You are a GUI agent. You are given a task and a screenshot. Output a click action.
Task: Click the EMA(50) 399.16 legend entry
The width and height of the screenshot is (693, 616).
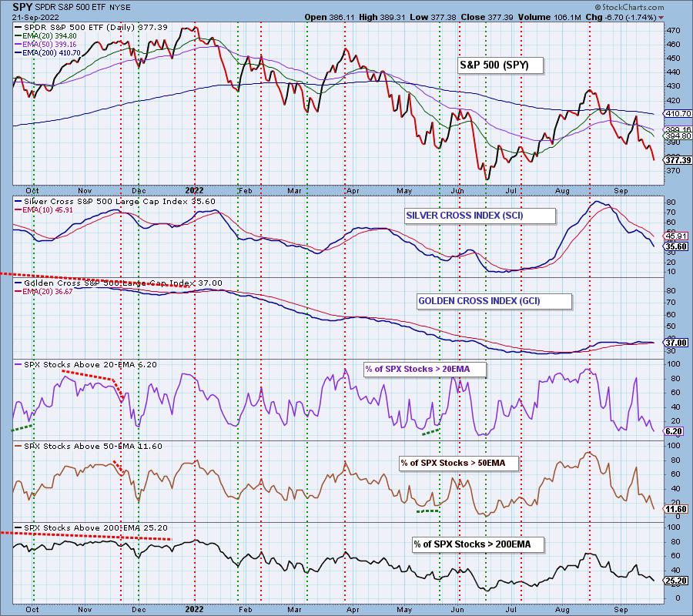[x=45, y=44]
